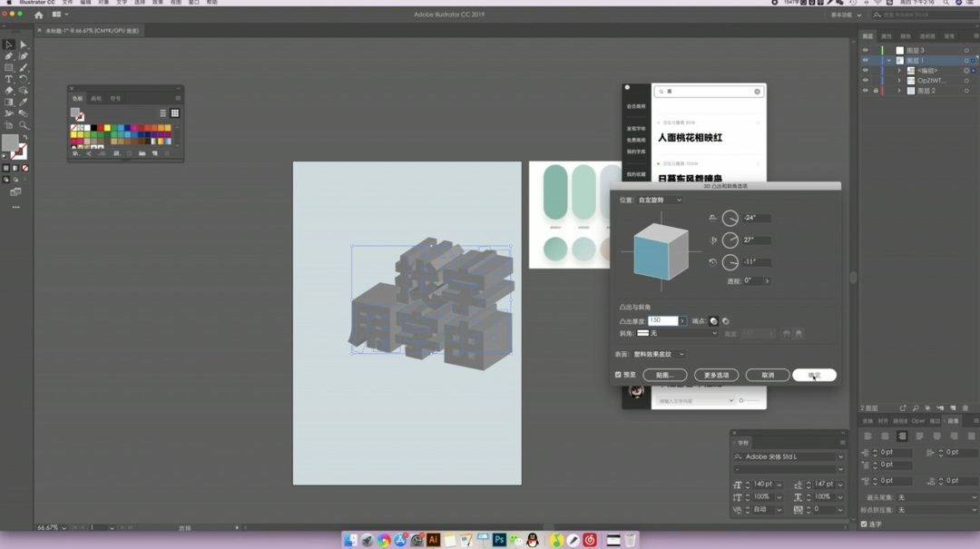Viewport: 980px width, 549px height.
Task: Hide 图层 3 using its eye icon
Action: [x=865, y=50]
